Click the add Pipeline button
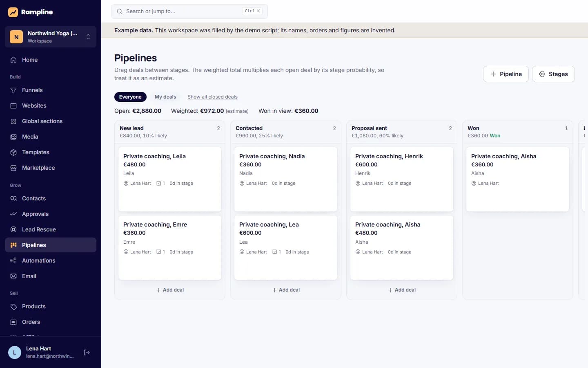This screenshot has width=588, height=368. (x=506, y=74)
